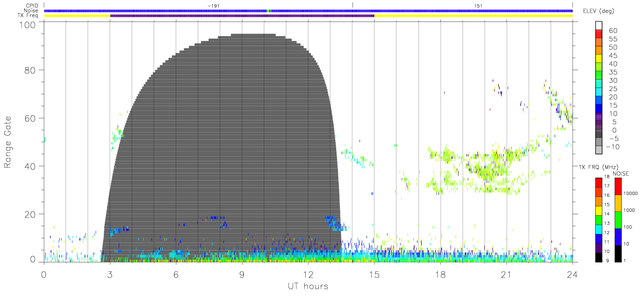Viewport: 644px width, 297px height.
Task: Click the 'NOISE' legend title
Action: (x=620, y=173)
